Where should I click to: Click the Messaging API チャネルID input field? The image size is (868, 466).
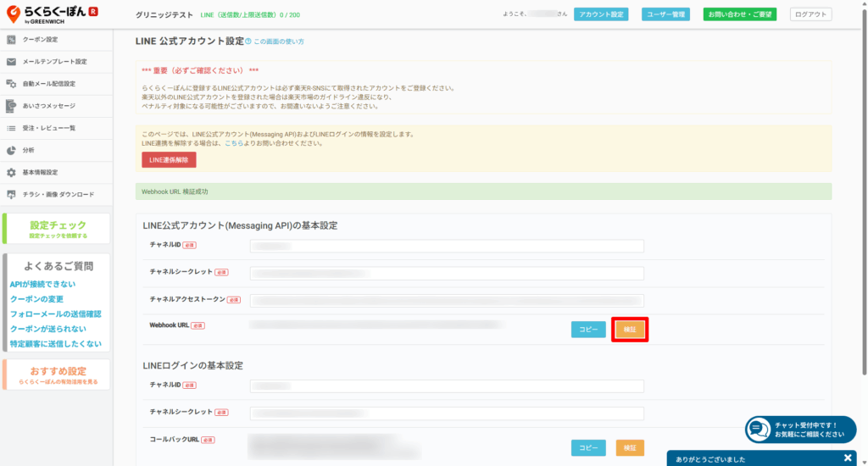pos(447,246)
